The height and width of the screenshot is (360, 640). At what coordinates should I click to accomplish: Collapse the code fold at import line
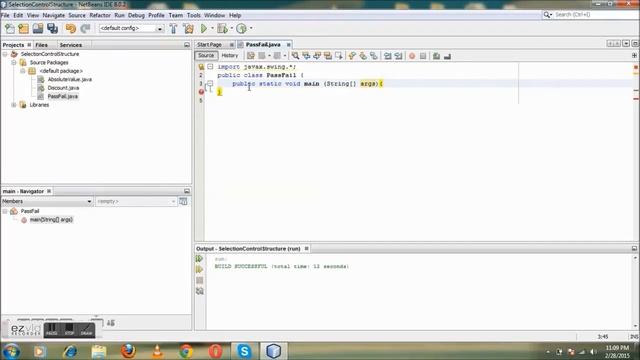[x=210, y=66]
